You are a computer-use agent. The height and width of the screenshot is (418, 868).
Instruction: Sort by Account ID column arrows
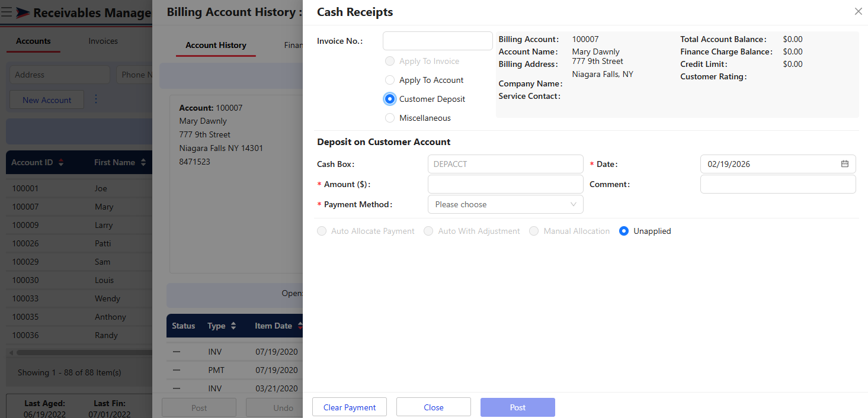(61, 163)
